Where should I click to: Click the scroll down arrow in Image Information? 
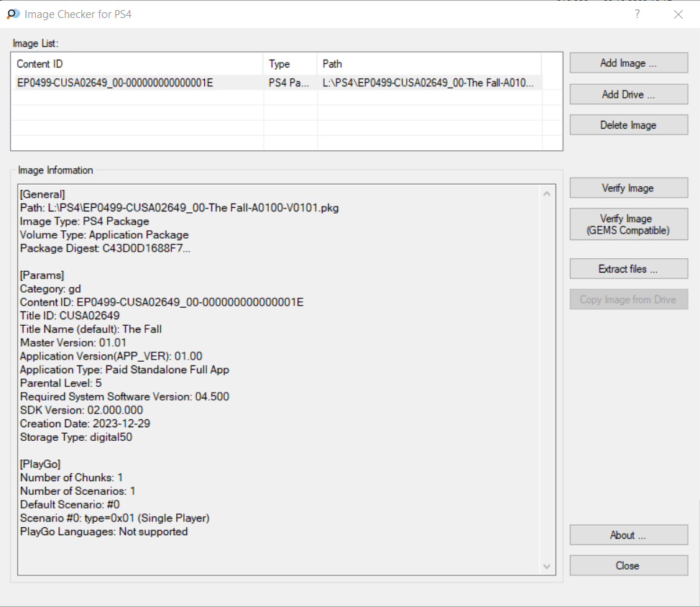coord(546,566)
